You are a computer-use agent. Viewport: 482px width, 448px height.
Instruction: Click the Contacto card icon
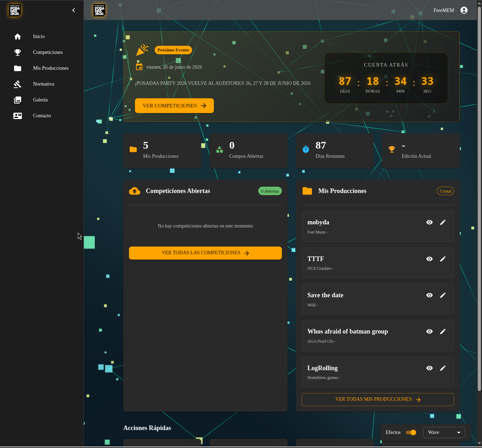(18, 116)
